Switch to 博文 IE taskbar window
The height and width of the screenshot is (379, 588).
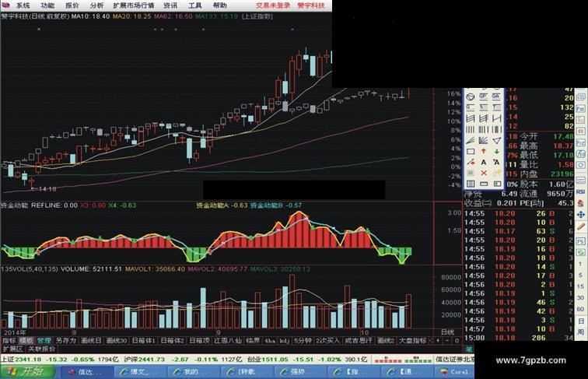coord(139,372)
